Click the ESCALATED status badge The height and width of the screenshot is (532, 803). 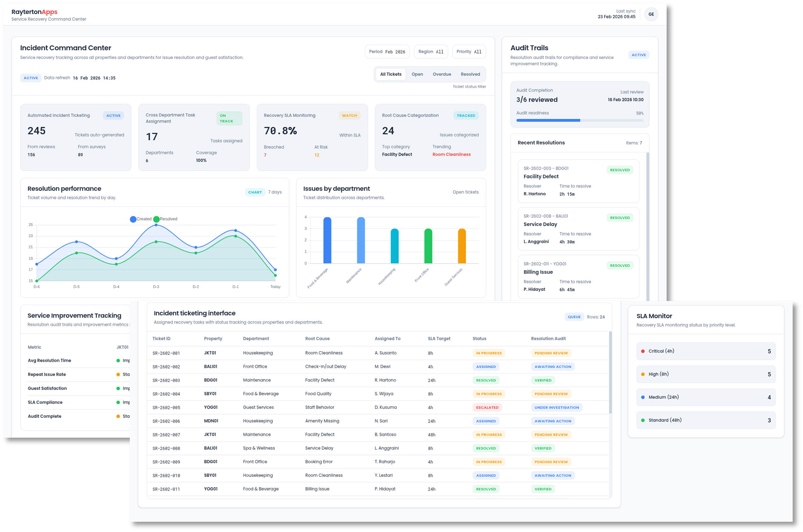pos(487,407)
